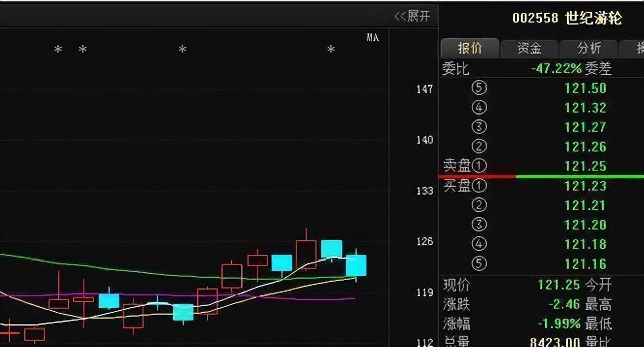644x347 pixels.
Task: Switch to the 报价 tab
Action: coord(469,48)
